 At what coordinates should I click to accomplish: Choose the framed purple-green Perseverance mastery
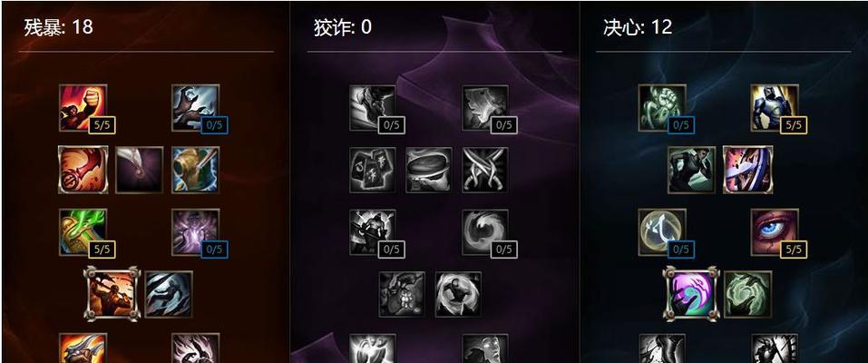(x=691, y=294)
